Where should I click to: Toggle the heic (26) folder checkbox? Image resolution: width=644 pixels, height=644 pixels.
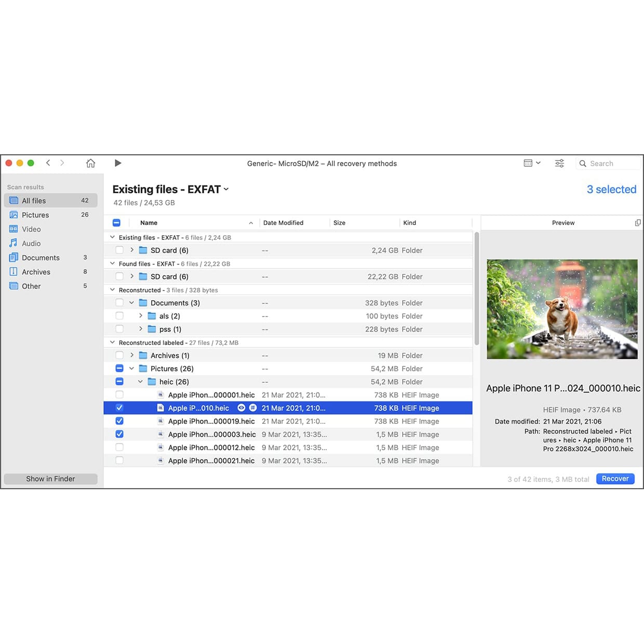click(119, 381)
